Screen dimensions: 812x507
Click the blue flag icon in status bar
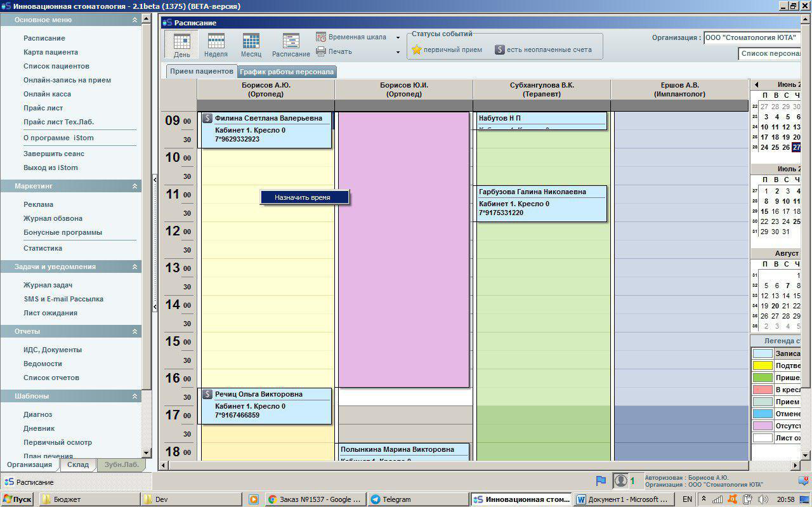601,481
